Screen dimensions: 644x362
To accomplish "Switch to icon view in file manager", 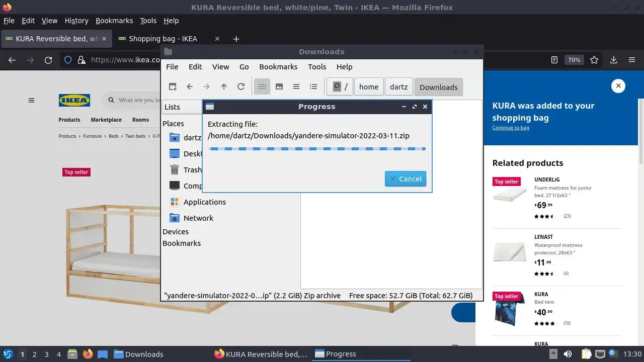I will 262,86.
